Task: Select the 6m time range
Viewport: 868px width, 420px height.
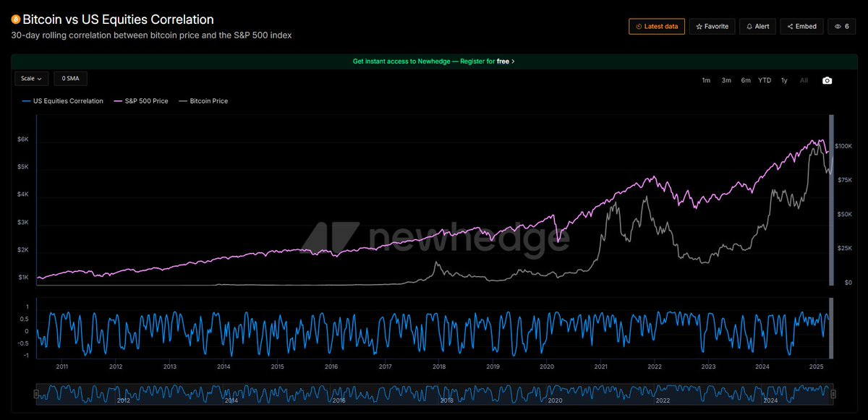Action: [x=745, y=80]
